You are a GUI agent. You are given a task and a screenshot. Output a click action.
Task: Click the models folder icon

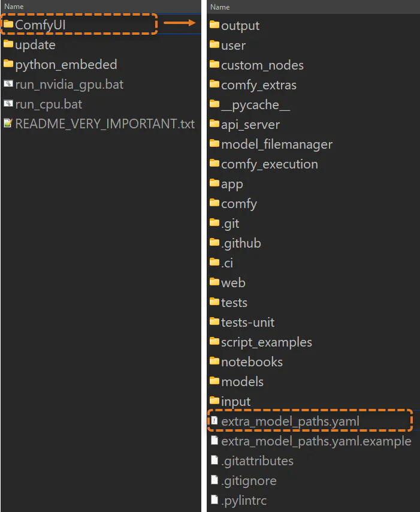coord(214,381)
